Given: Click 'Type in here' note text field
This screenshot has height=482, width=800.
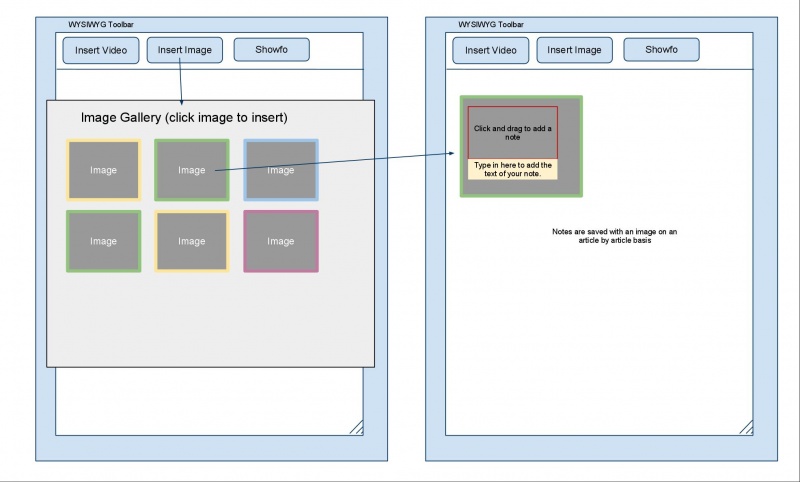Looking at the screenshot, I should click(513, 169).
